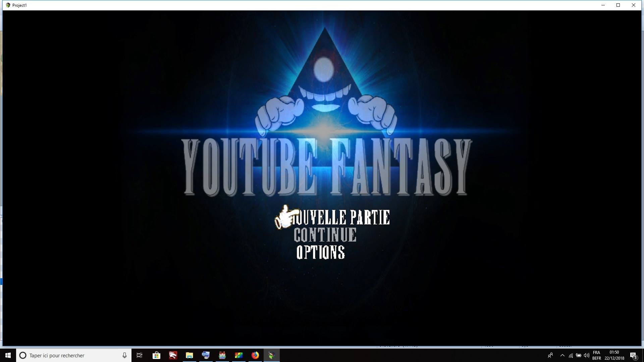
Task: Close the Project1 game window
Action: pyautogui.click(x=634, y=5)
